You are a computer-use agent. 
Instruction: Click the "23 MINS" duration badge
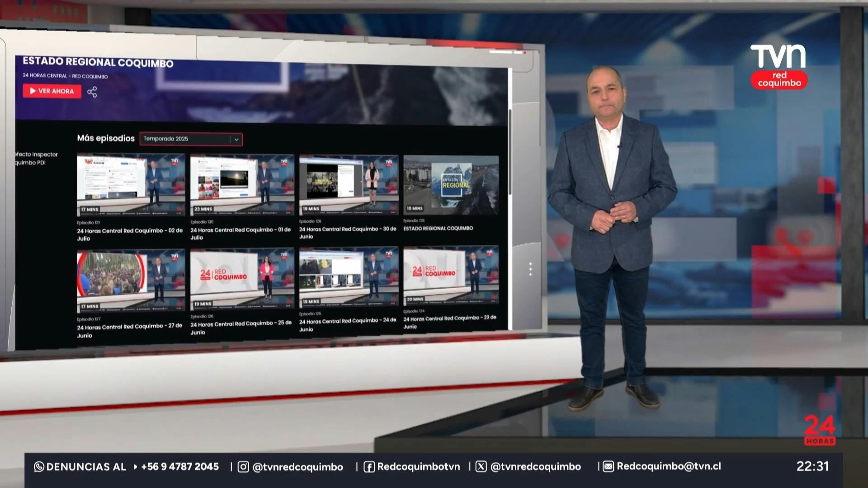(203, 209)
